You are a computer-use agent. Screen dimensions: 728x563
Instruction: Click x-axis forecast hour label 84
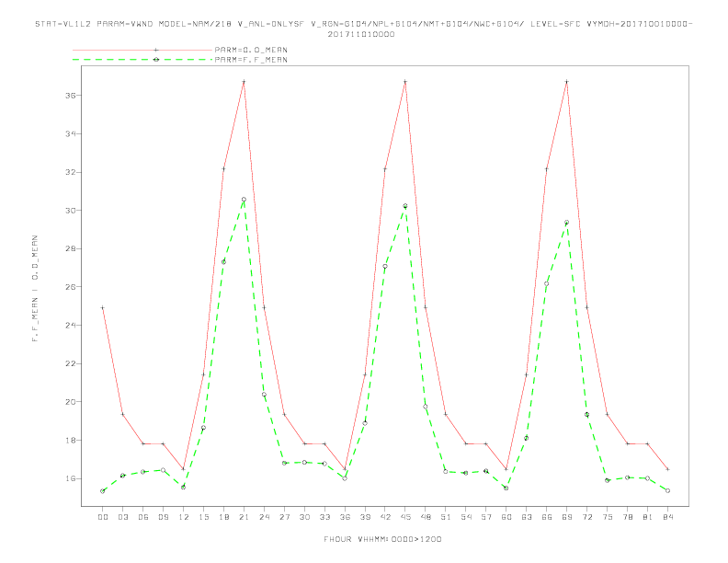click(x=667, y=517)
